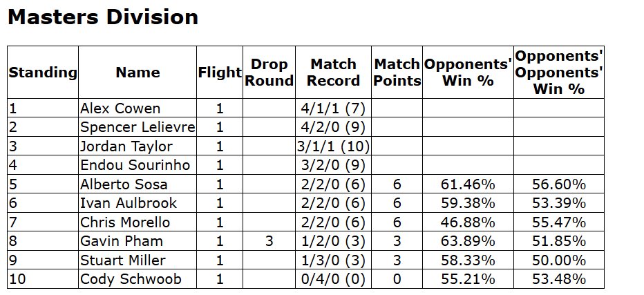
Task: Select the Alex Cowen name cell
Action: tap(138, 108)
